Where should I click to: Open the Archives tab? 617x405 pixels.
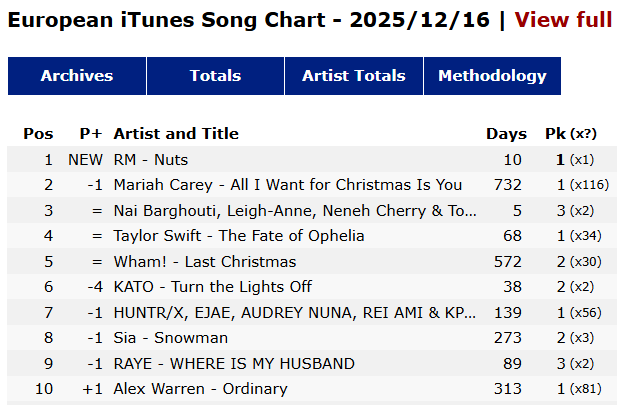(x=77, y=76)
